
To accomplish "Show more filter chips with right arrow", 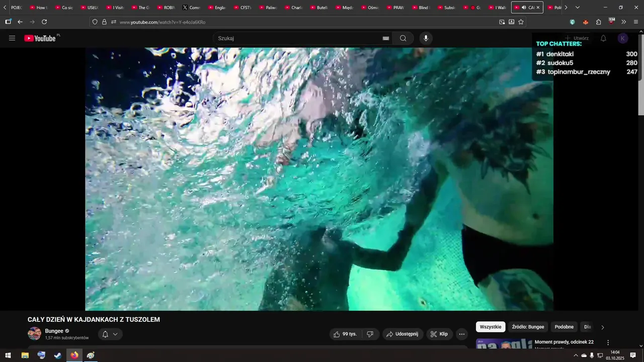I will 603,327.
